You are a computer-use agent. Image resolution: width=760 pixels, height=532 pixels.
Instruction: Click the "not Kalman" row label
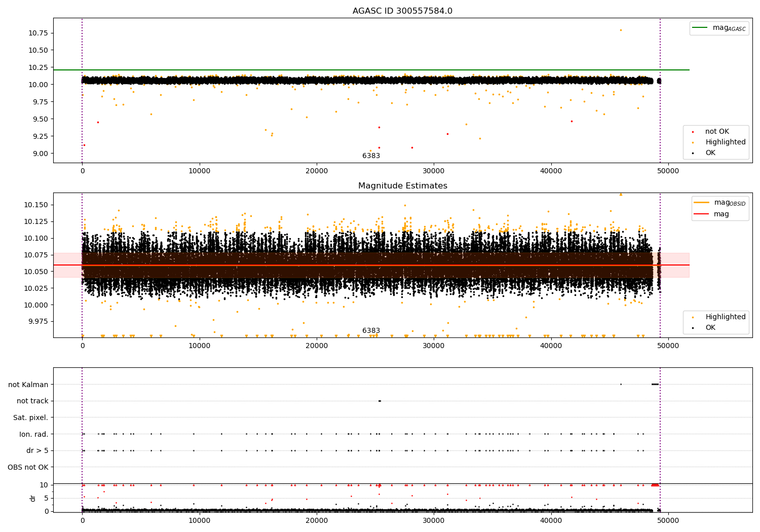point(28,385)
